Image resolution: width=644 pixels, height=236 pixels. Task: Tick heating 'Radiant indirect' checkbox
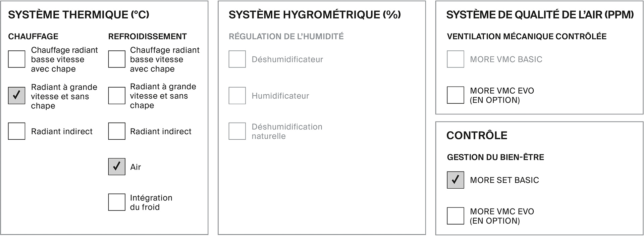(16, 131)
